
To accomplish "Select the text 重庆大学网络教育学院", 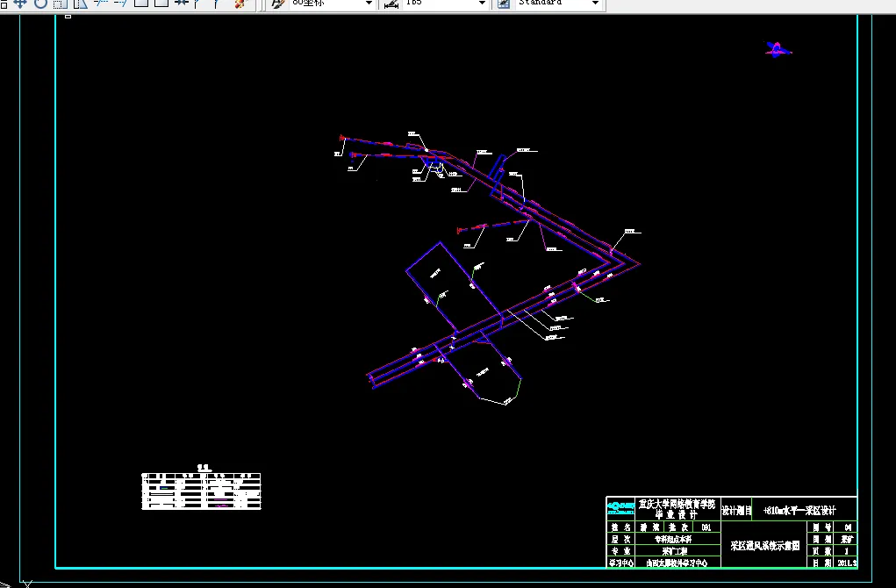I will tap(677, 504).
